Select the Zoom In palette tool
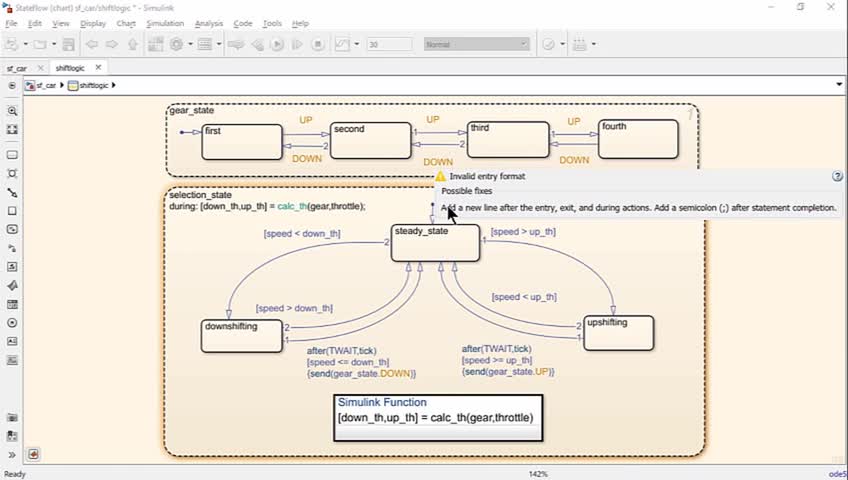 coord(12,111)
